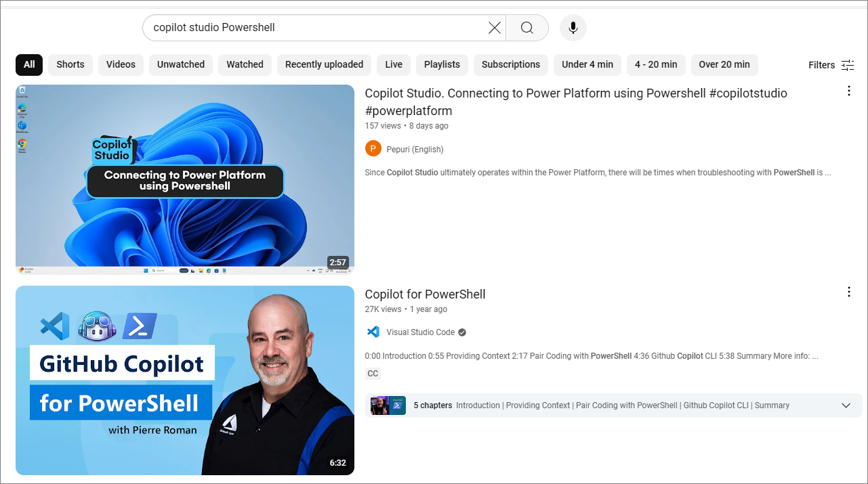Open the Filters panel
Screen dimensions: 868x484
click(831, 65)
